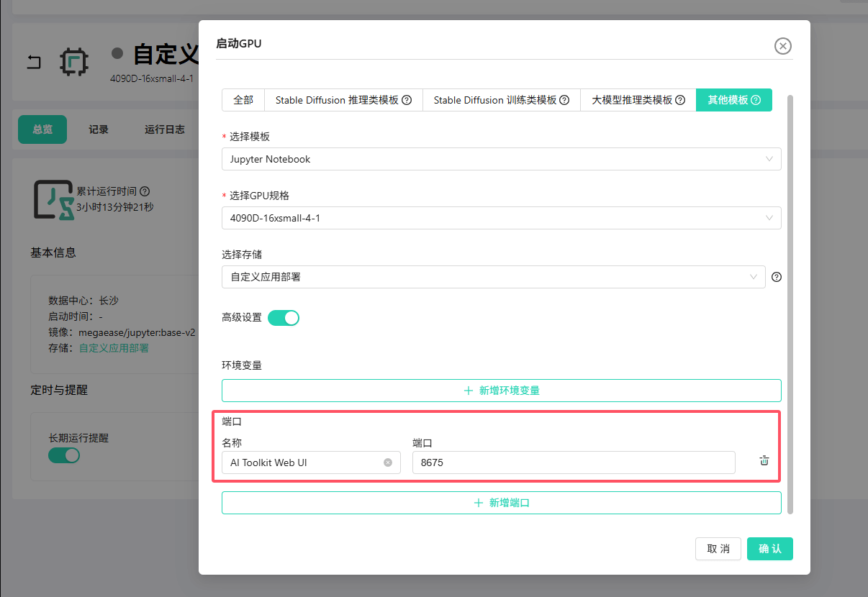Click the 取消 button
The image size is (868, 597).
pos(718,549)
